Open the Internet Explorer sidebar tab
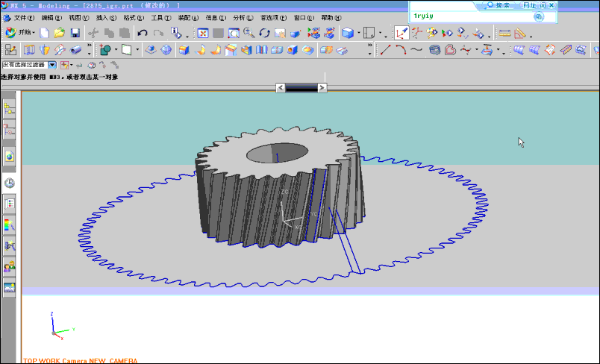Screen dimensions: 600x364 tap(9, 157)
